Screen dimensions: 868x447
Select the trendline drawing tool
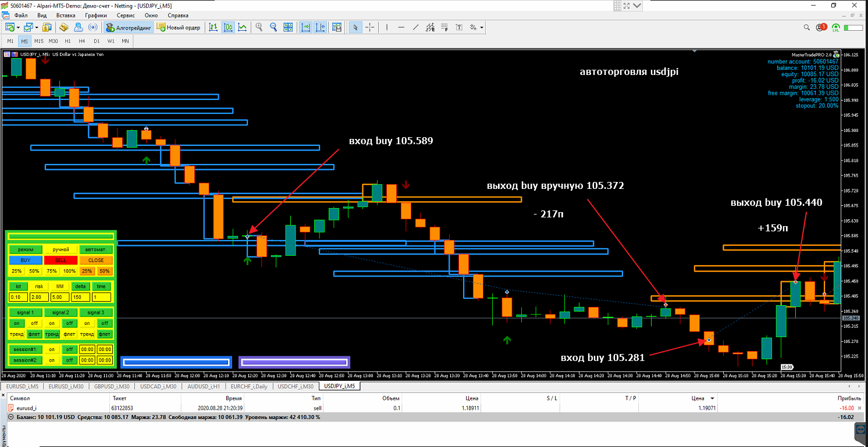click(x=415, y=27)
